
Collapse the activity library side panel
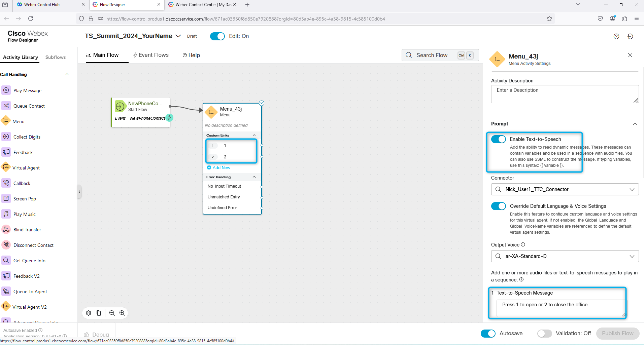(x=79, y=192)
